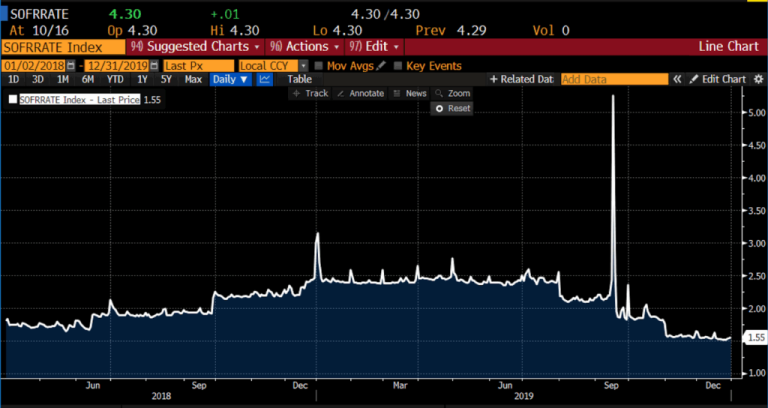Open the start date calendar picker
Viewport: 768px width, 408px height.
point(70,65)
